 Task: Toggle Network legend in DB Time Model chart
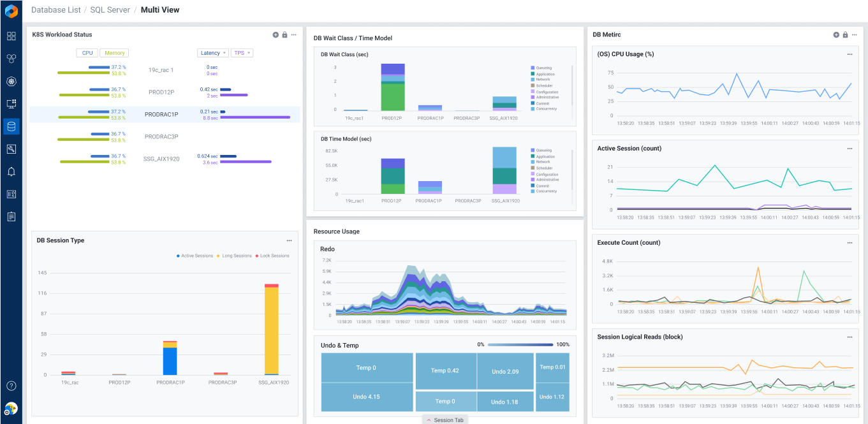click(x=540, y=162)
